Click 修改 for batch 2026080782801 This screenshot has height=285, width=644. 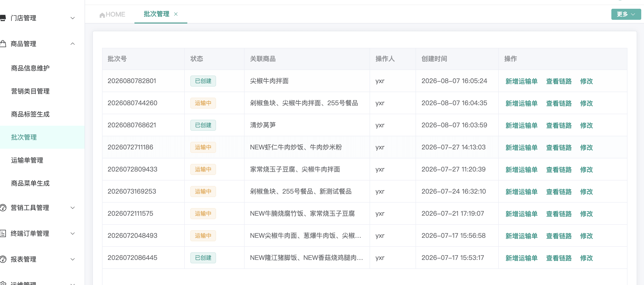586,81
